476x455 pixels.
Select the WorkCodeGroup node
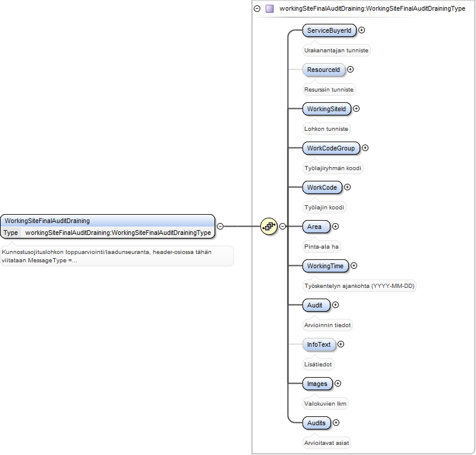[x=331, y=148]
